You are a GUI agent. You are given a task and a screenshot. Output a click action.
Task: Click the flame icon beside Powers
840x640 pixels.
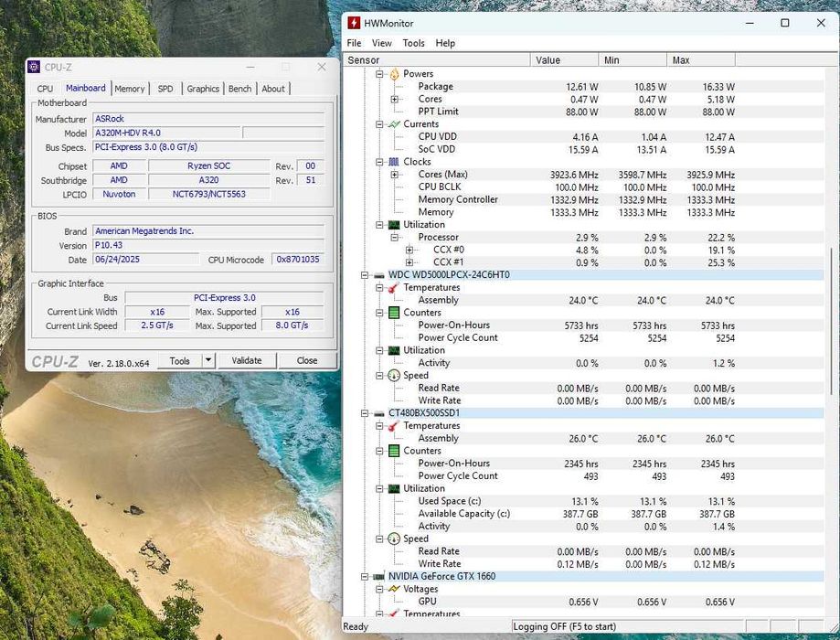click(394, 74)
